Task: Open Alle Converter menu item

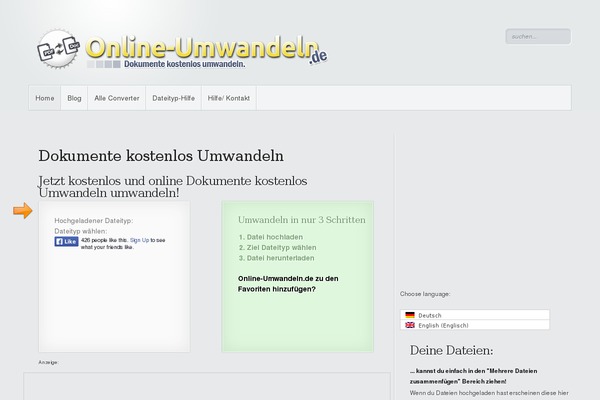Action: click(117, 98)
